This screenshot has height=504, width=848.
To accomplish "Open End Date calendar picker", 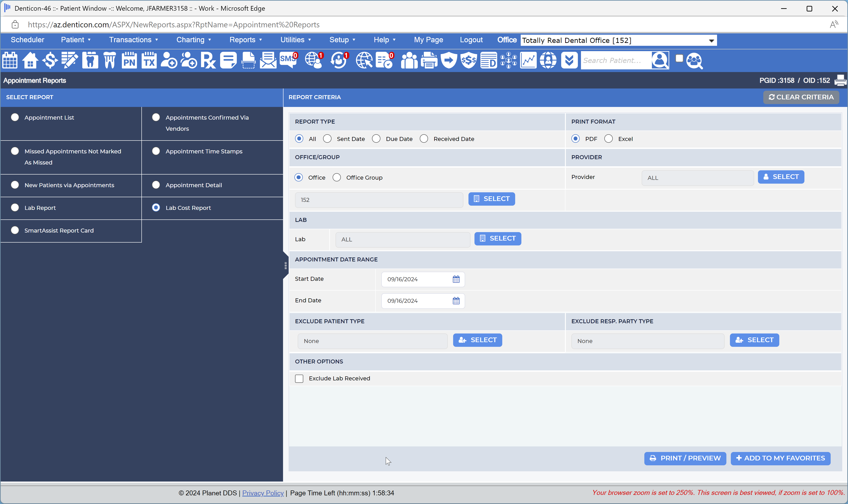I will [456, 301].
